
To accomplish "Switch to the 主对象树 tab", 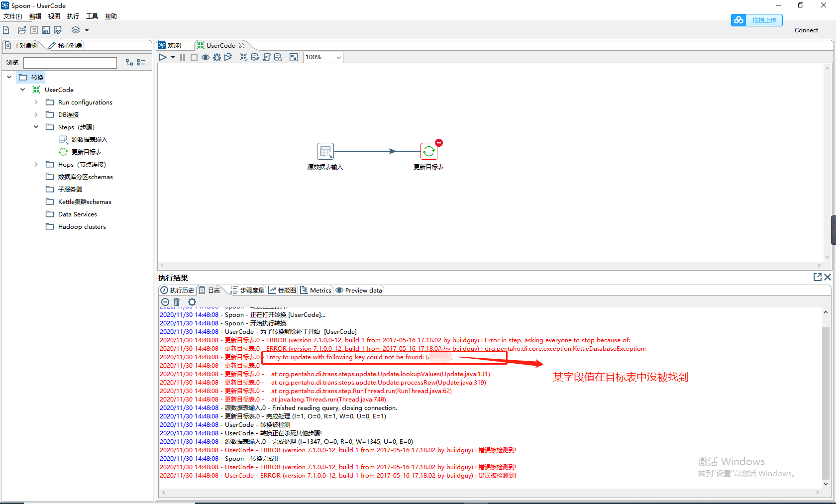I will pyautogui.click(x=21, y=45).
